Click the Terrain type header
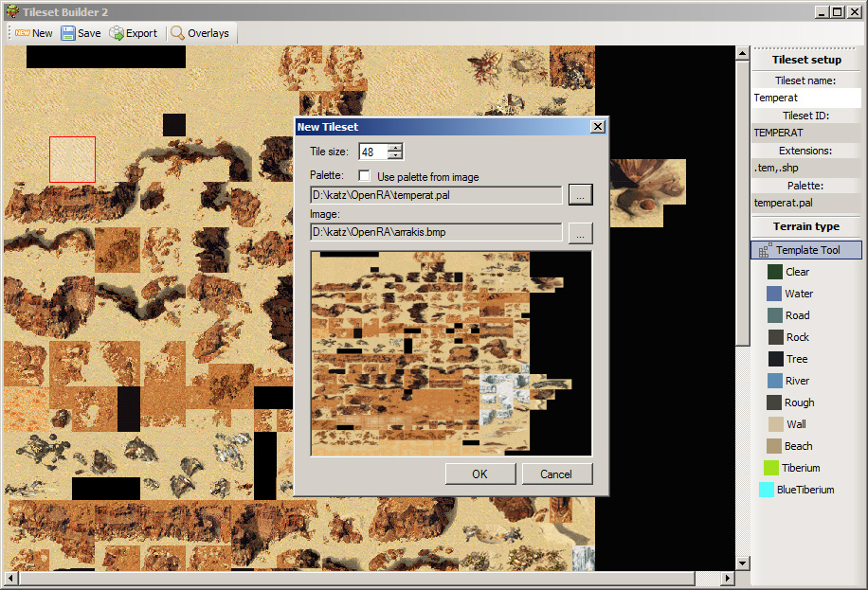This screenshot has height=590, width=868. 806,226
